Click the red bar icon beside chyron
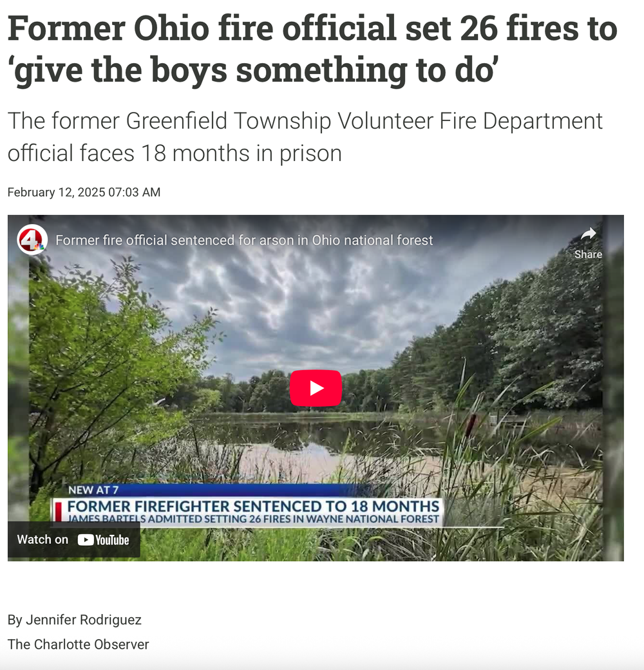The width and height of the screenshot is (644, 670). [59, 512]
